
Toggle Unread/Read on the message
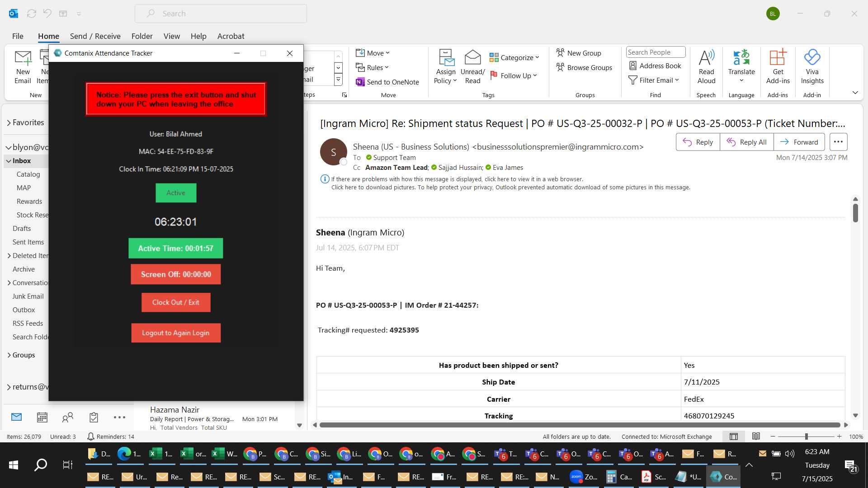472,67
